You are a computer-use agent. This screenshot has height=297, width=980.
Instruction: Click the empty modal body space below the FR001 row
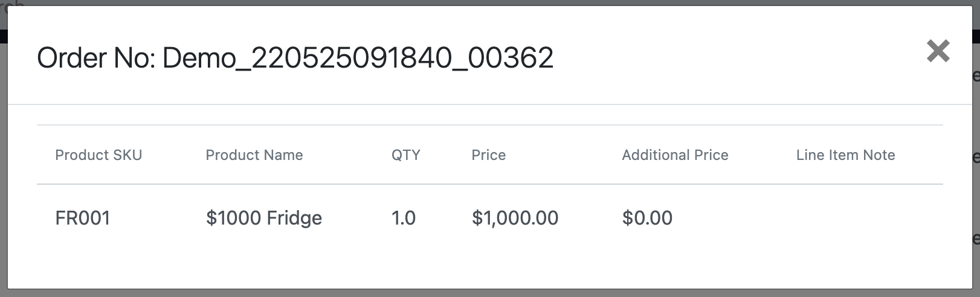483,266
